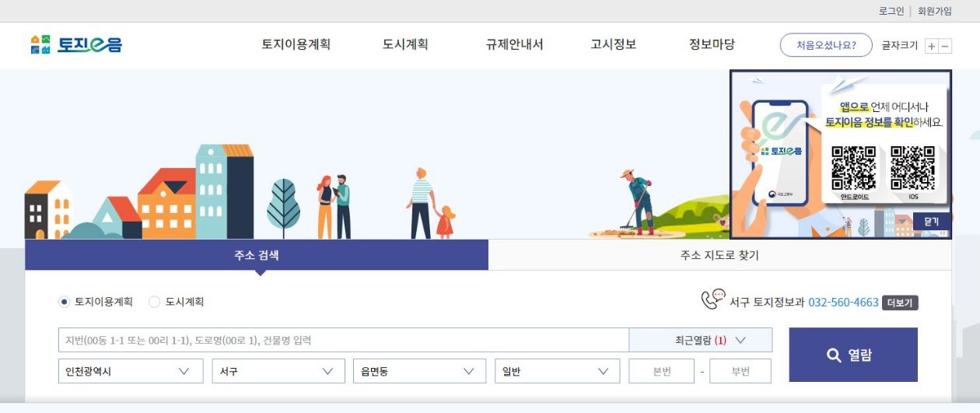980x413 pixels.
Task: Open the 서구 district dropdown
Action: pyautogui.click(x=278, y=371)
